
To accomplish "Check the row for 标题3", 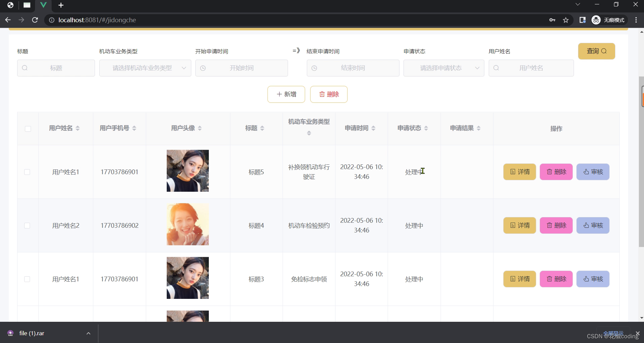I will (27, 279).
